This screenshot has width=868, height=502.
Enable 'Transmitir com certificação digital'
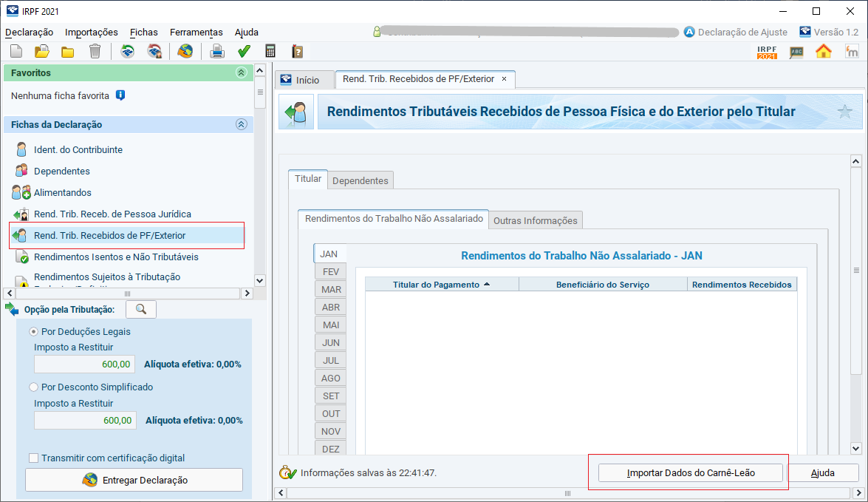tap(33, 456)
